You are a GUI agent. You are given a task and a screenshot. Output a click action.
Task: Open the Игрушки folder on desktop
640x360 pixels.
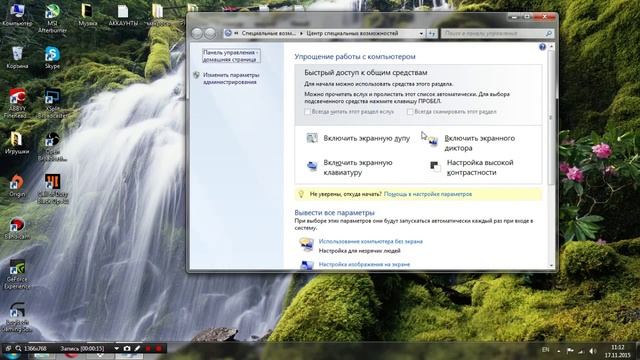[x=17, y=143]
